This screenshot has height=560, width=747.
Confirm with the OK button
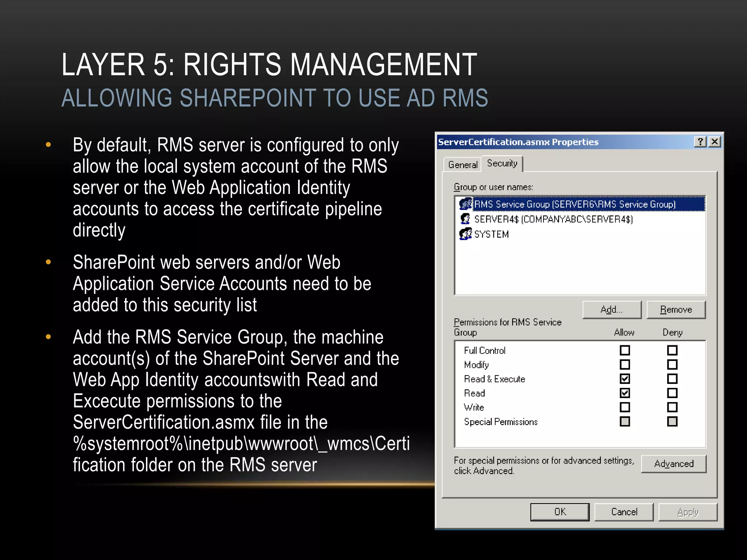pos(560,512)
